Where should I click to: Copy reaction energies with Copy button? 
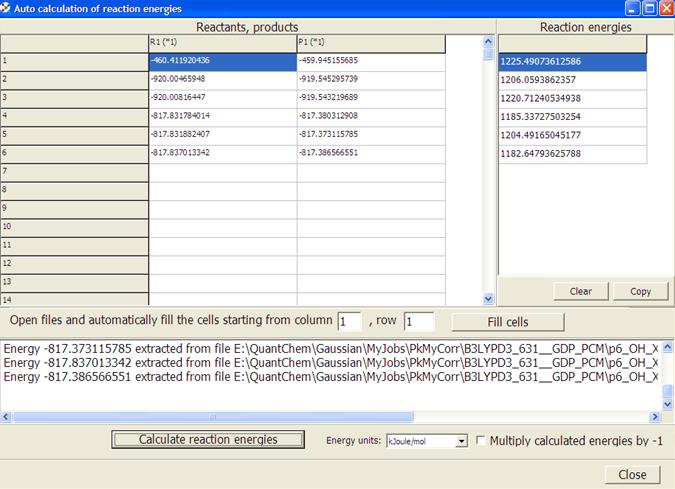pos(640,292)
